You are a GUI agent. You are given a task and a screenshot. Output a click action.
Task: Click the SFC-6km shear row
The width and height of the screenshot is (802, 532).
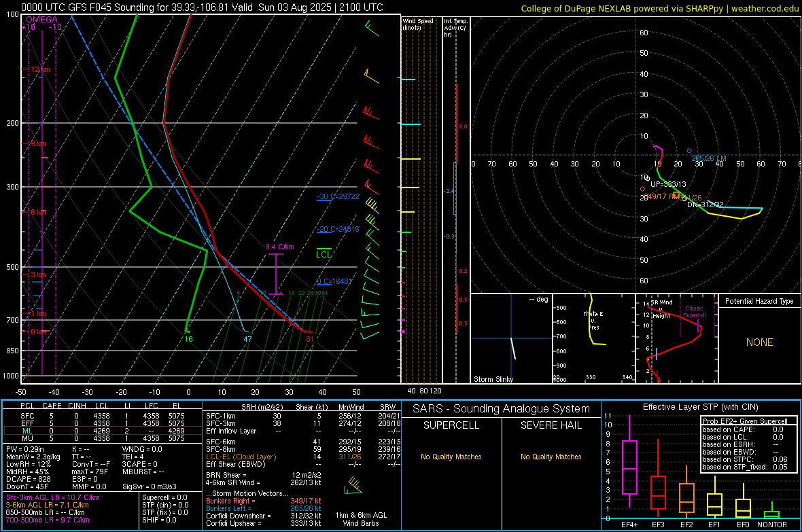(x=303, y=442)
